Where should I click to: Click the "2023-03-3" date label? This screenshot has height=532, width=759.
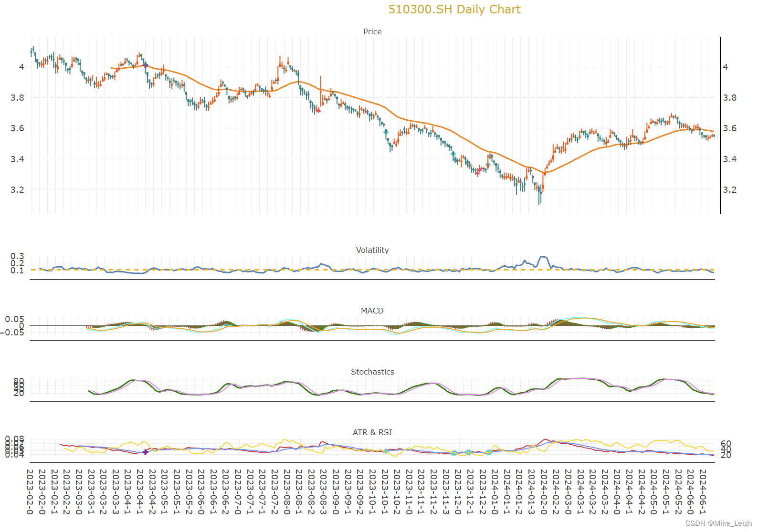tap(115, 492)
